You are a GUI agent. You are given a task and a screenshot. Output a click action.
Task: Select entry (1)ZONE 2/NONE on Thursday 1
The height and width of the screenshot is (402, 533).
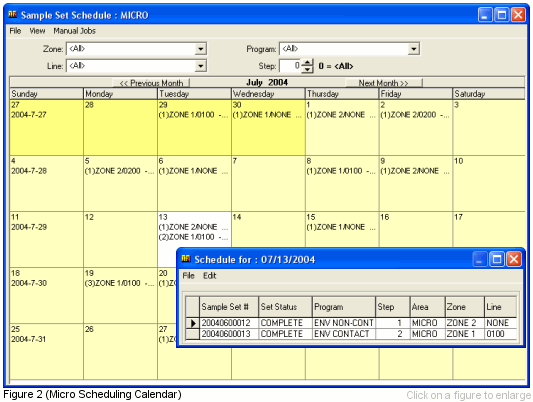(x=341, y=115)
